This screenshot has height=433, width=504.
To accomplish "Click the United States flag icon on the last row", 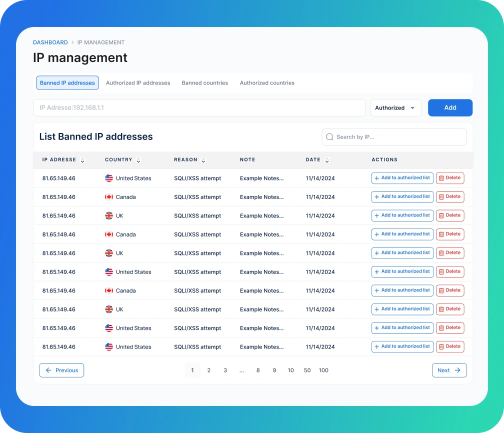I will tap(109, 346).
